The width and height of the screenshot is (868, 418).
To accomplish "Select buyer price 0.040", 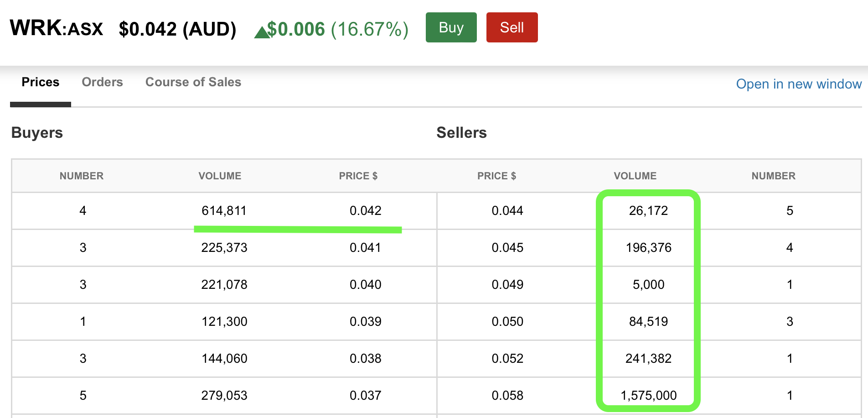I will click(x=366, y=285).
